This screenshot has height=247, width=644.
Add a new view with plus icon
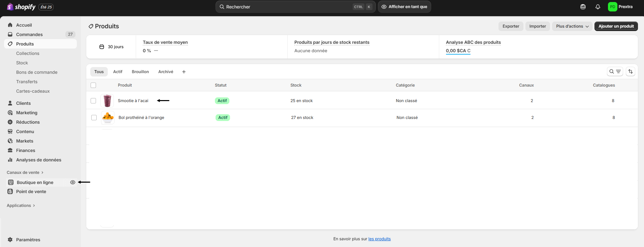click(184, 72)
